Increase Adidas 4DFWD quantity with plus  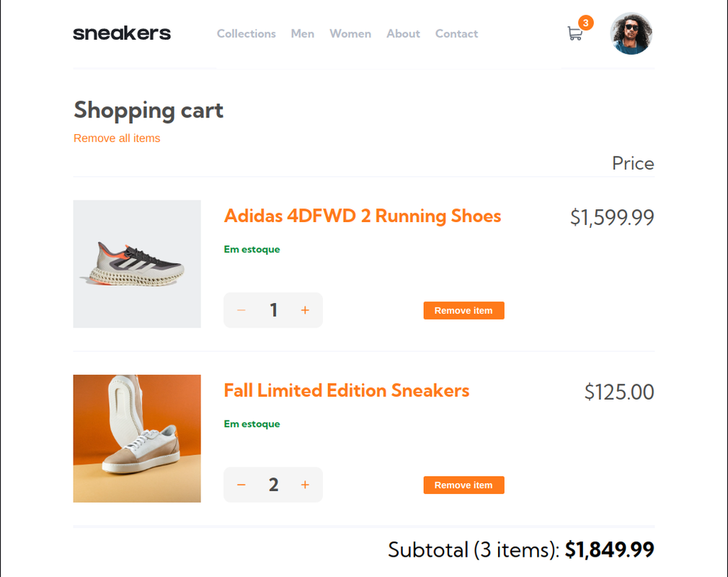[305, 310]
